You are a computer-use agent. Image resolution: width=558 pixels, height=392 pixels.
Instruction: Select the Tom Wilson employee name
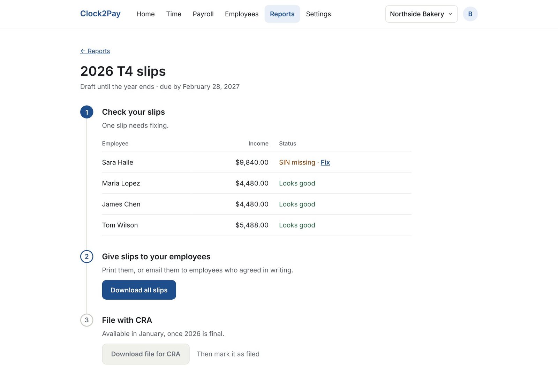(x=120, y=225)
